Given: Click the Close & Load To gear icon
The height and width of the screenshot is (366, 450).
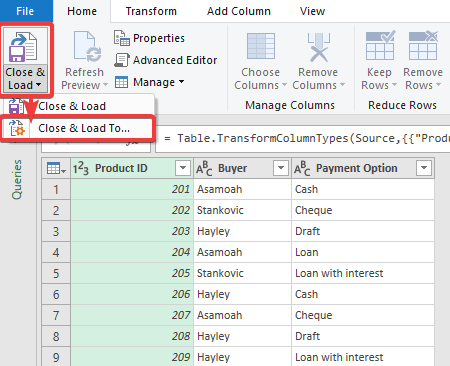Looking at the screenshot, I should (17, 128).
